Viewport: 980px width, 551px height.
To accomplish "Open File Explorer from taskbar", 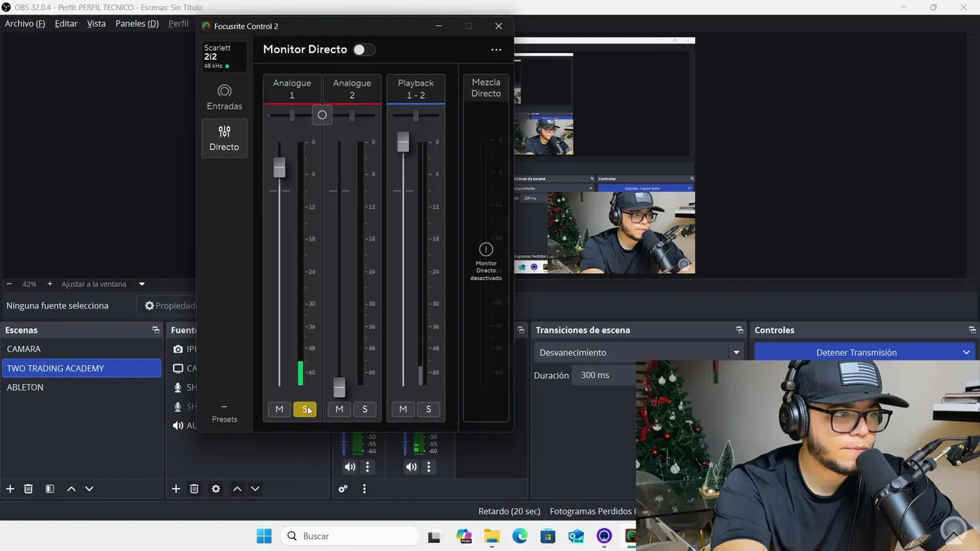I will point(492,536).
